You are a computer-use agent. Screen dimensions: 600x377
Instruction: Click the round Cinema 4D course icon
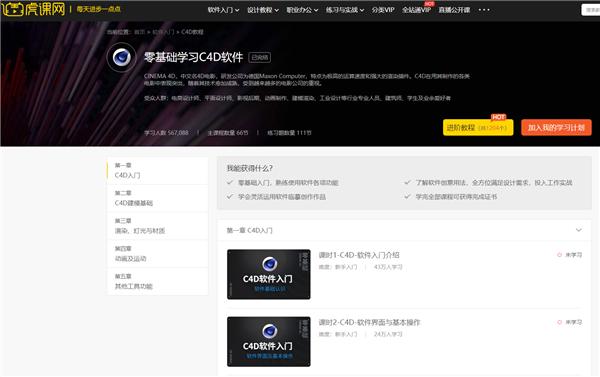pos(121,57)
